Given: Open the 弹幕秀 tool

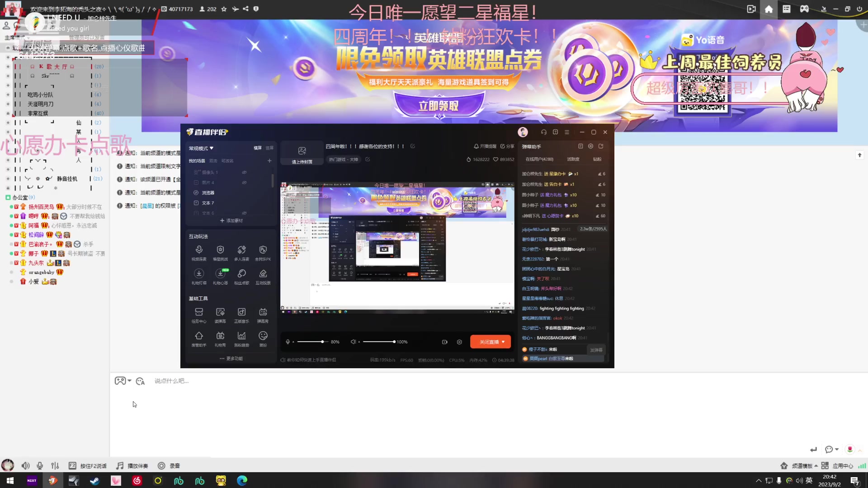Looking at the screenshot, I should (x=263, y=315).
